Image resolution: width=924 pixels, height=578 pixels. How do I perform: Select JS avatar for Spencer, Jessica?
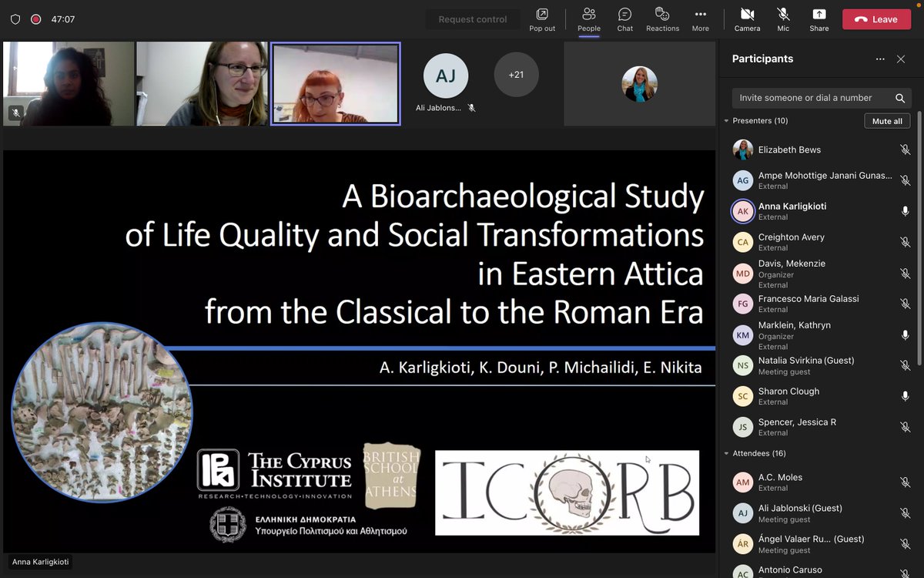pyautogui.click(x=742, y=427)
